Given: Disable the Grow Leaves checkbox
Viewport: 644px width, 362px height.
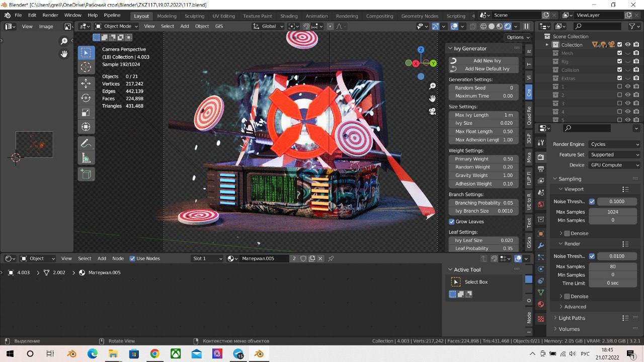Looking at the screenshot, I should [x=452, y=222].
